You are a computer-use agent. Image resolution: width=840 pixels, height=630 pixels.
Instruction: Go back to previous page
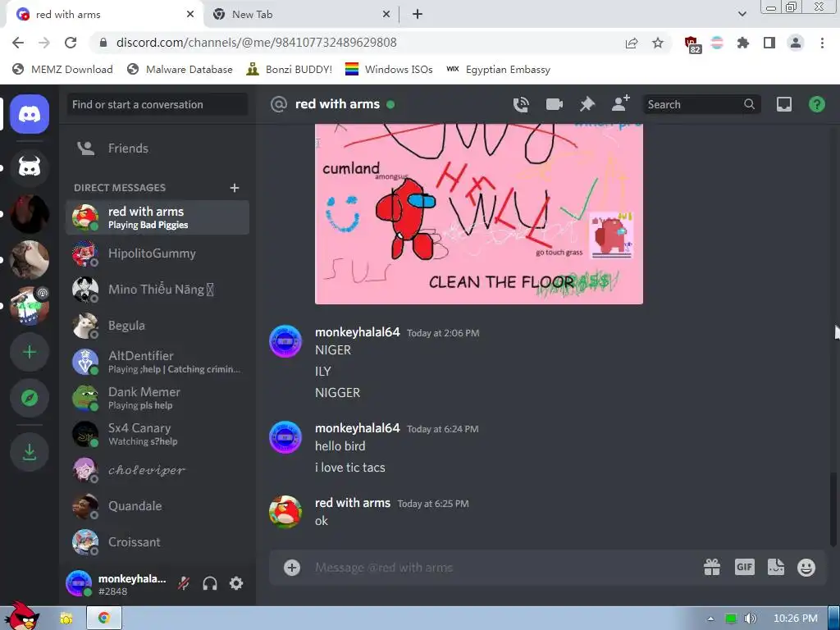click(x=18, y=43)
